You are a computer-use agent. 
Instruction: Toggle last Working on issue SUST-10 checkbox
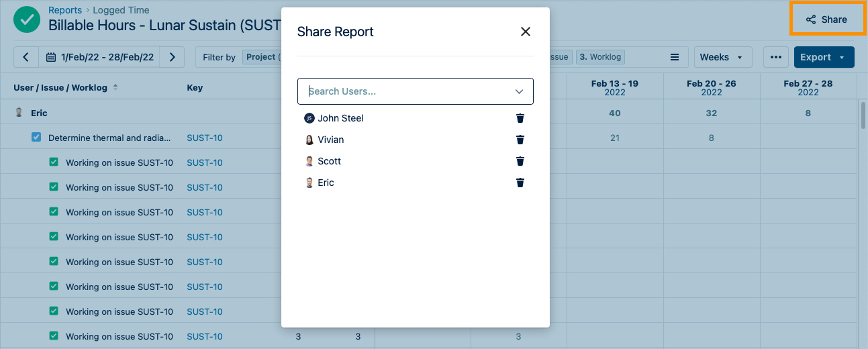54,336
